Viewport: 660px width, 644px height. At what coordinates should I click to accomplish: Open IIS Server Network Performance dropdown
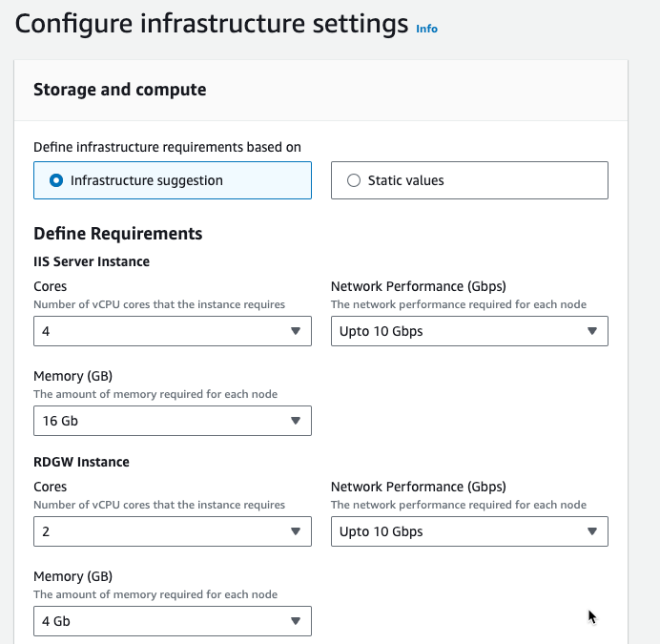(x=469, y=331)
